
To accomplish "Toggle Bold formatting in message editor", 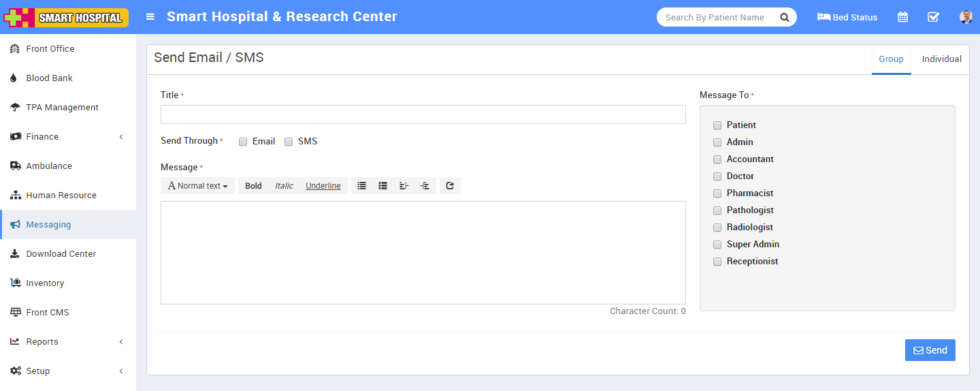I will [253, 186].
